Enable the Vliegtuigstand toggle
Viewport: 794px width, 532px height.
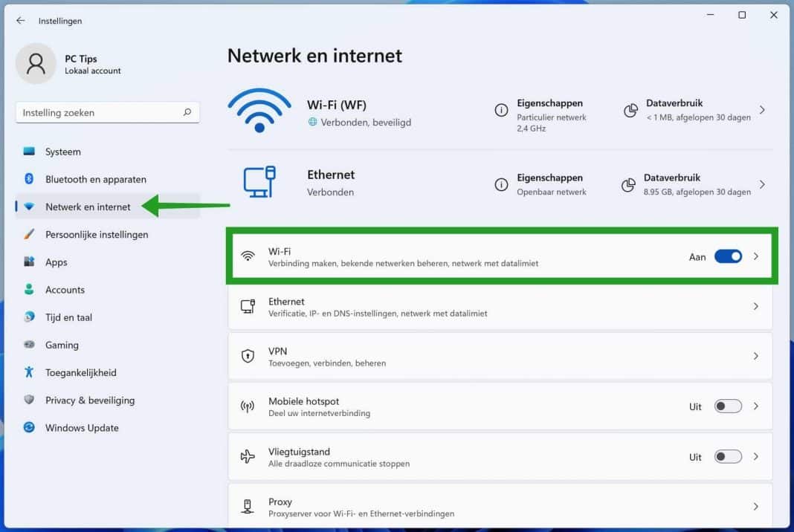728,456
